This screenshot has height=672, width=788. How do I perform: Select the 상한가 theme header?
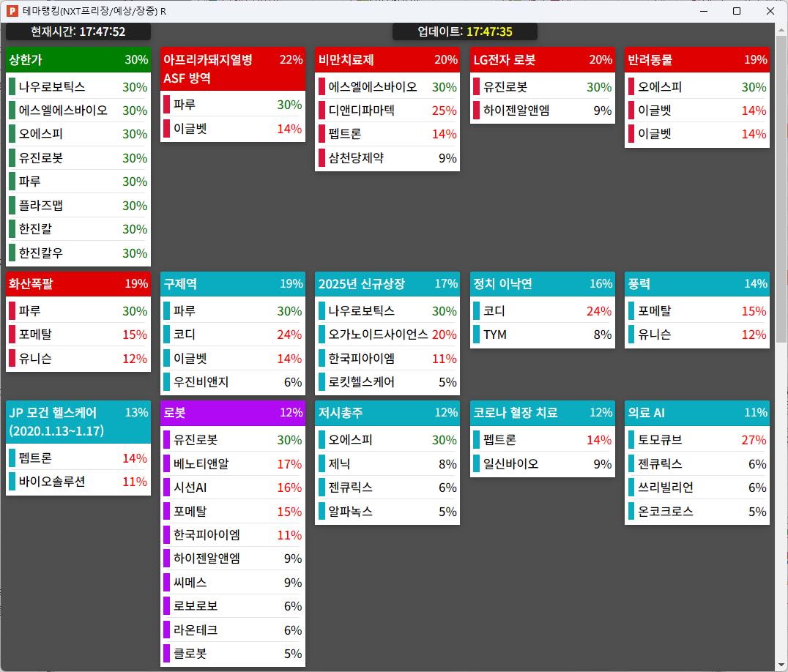78,60
